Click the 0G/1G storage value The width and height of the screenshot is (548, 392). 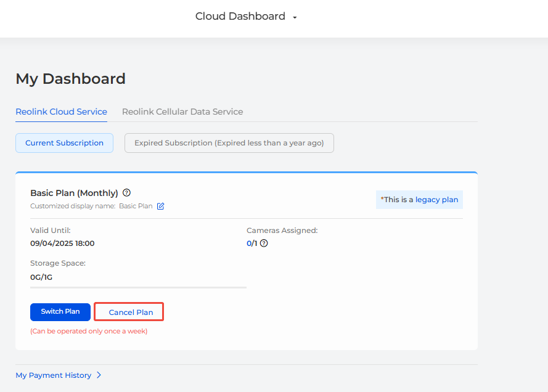point(41,277)
